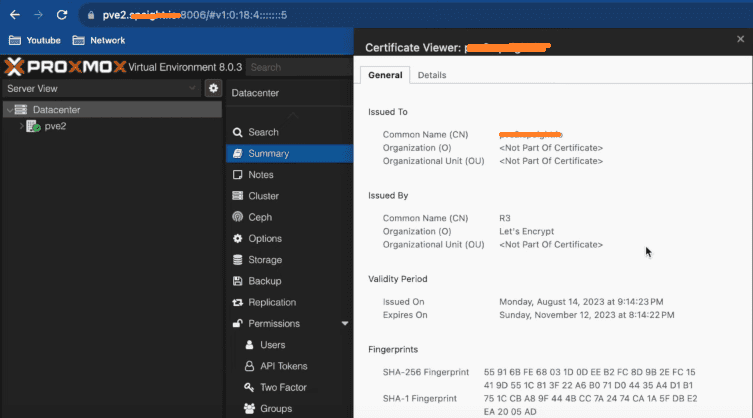Image resolution: width=753 pixels, height=418 pixels.
Task: Click the pve2 node icon
Action: pyautogui.click(x=33, y=126)
